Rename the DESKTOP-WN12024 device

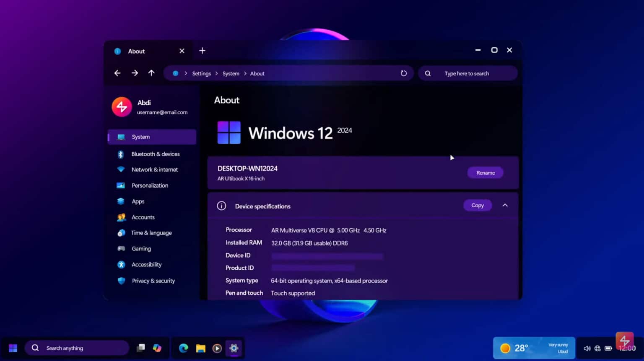485,173
